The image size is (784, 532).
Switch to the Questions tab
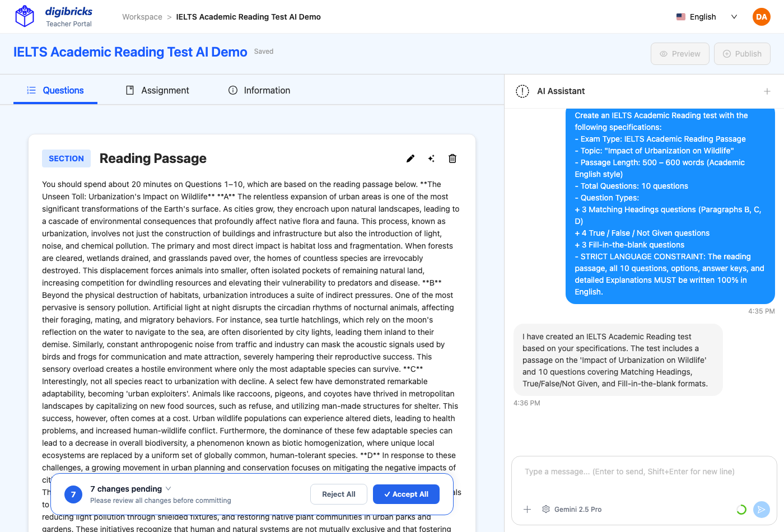pyautogui.click(x=55, y=90)
